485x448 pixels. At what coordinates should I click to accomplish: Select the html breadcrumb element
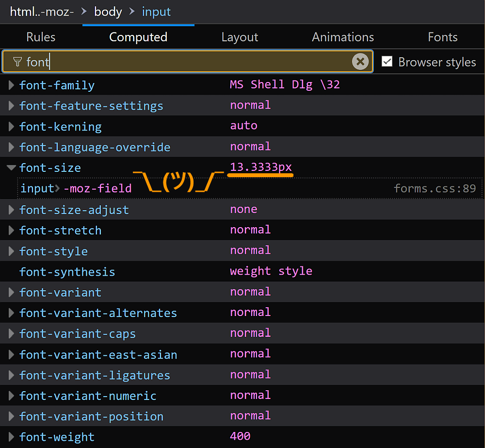42,12
